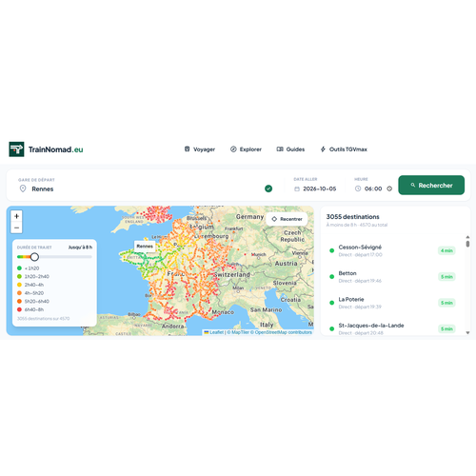Image resolution: width=476 pixels, height=476 pixels.
Task: Click the clock icon left of 06:00
Action: coord(358,188)
